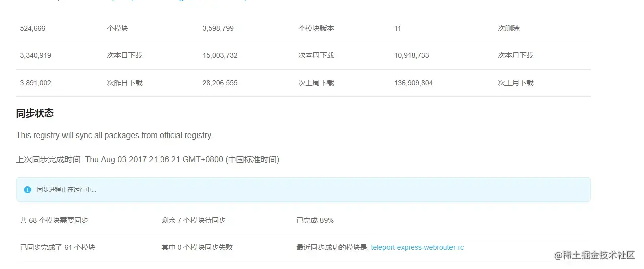
Task: Click the 次上周下载 label
Action: 316,83
